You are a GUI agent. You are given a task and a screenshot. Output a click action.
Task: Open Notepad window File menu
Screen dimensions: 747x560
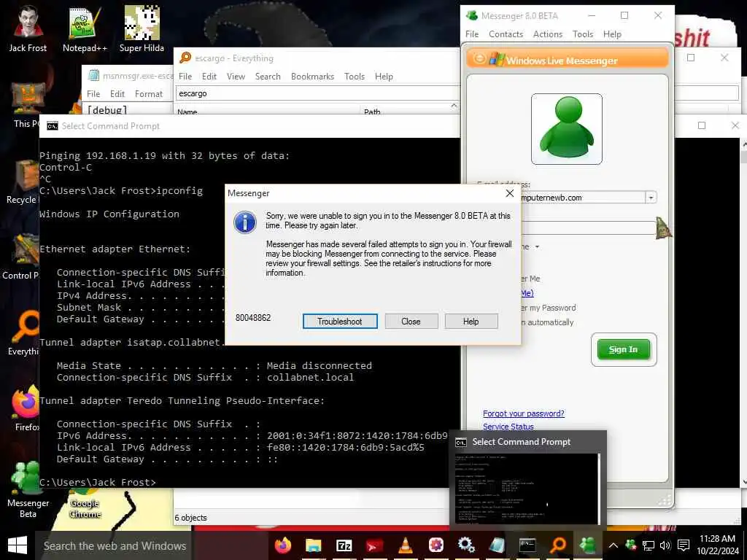point(93,94)
